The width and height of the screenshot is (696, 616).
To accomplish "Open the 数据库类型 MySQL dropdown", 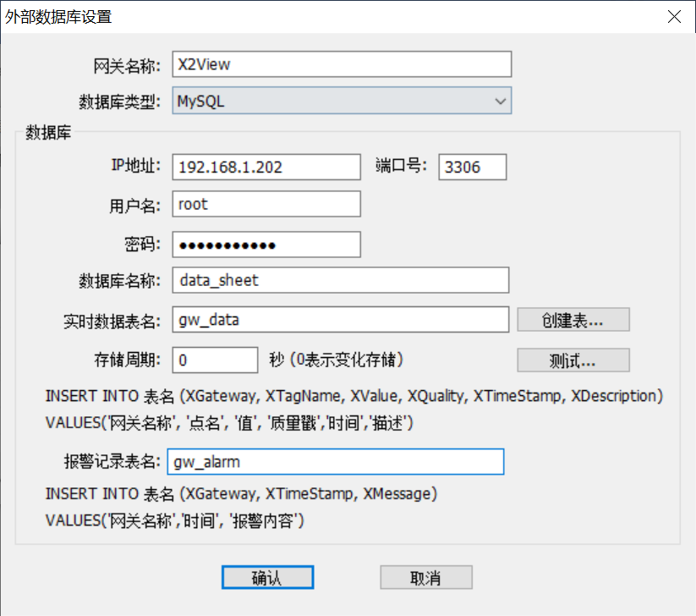I will [342, 101].
